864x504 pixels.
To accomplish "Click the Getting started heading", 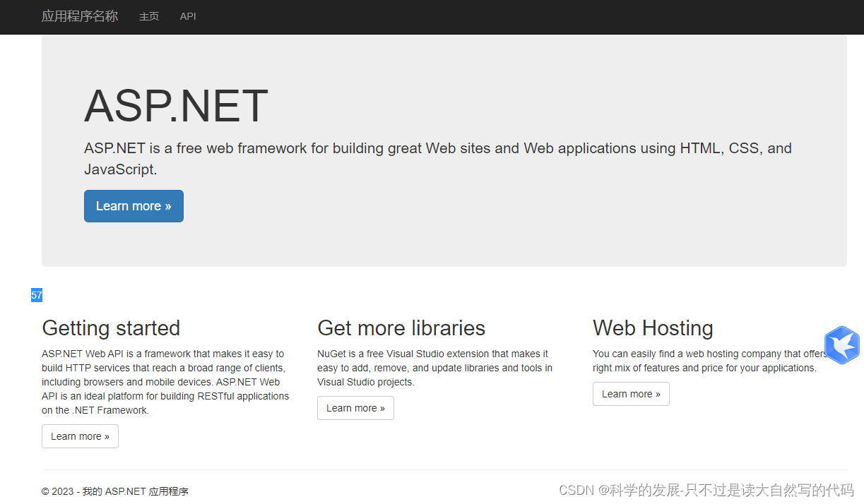I will [111, 328].
